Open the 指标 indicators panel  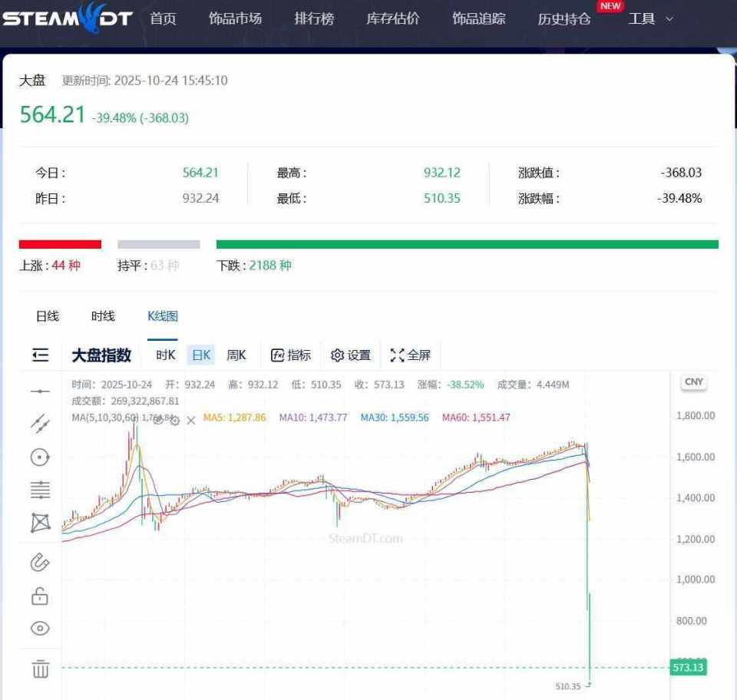click(290, 355)
